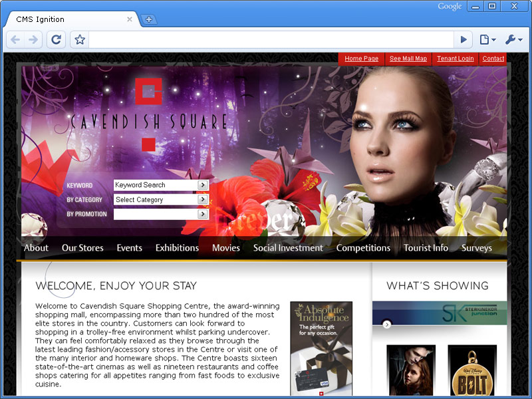Image resolution: width=532 pixels, height=399 pixels.
Task: Click into the browser address bar
Action: 271,40
